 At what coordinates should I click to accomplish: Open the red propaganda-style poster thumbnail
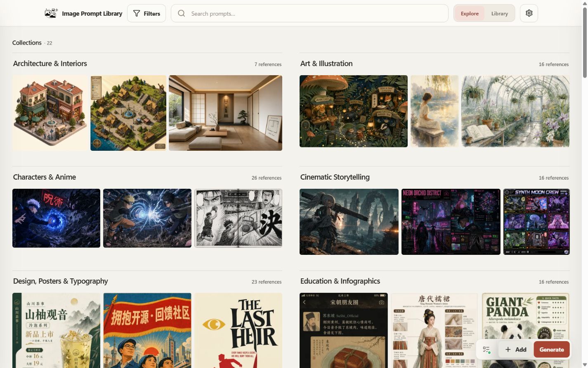coord(147,330)
